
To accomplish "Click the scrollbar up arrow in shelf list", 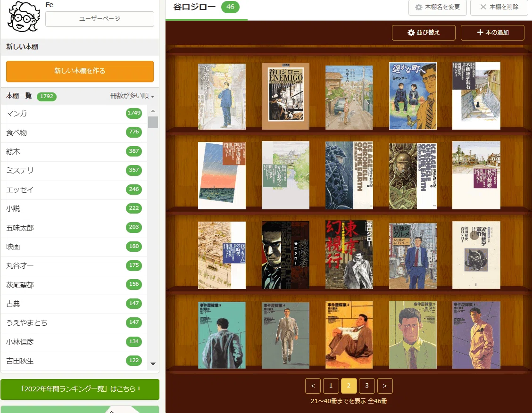I will [x=153, y=111].
